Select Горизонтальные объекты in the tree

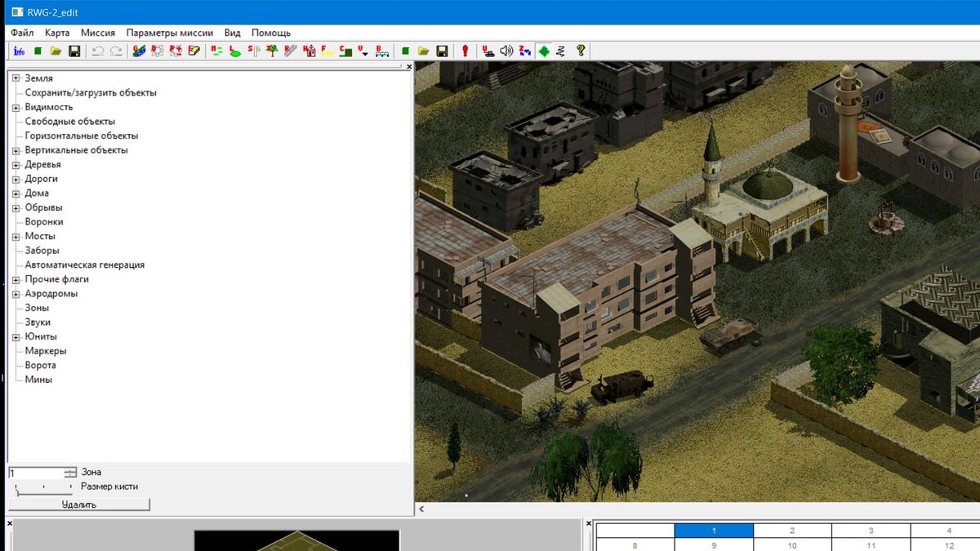tap(82, 136)
